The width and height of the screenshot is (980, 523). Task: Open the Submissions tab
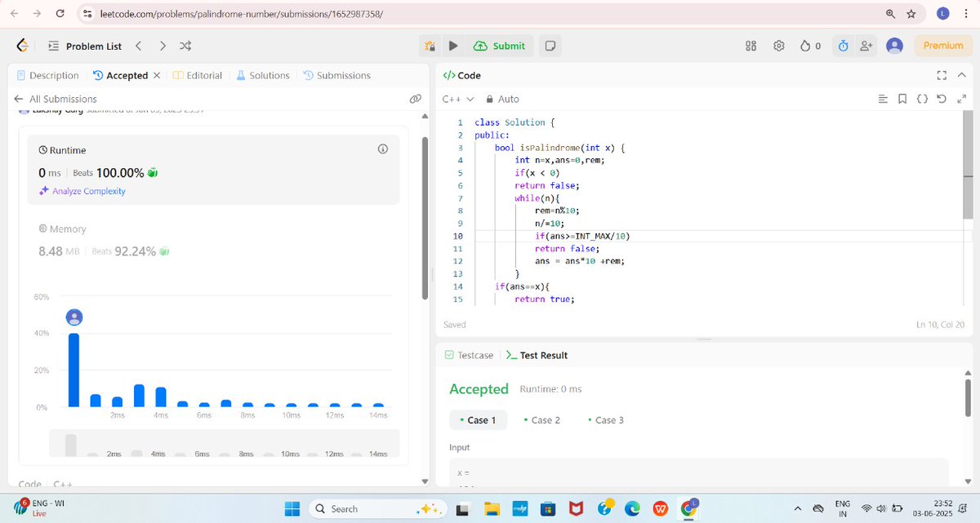(x=336, y=75)
